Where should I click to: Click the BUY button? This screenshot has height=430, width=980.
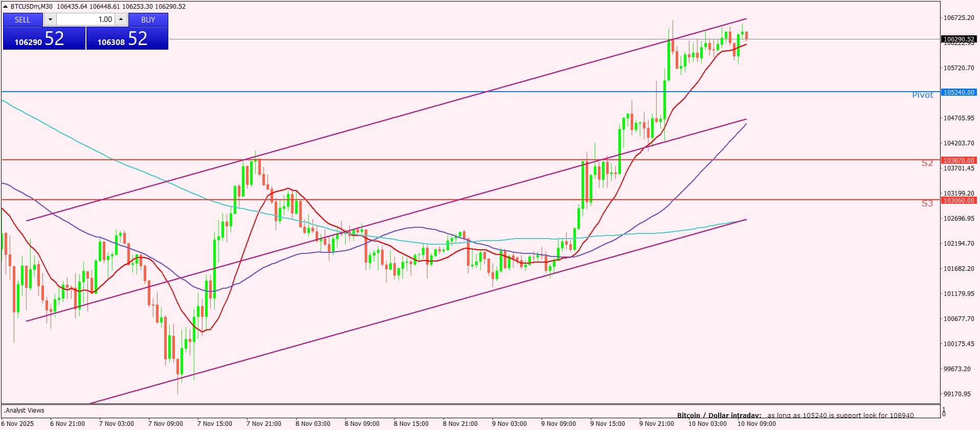click(x=148, y=19)
